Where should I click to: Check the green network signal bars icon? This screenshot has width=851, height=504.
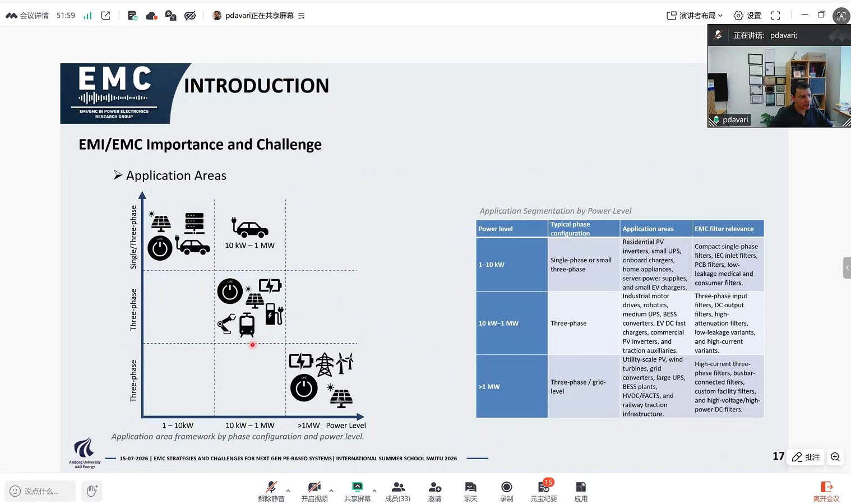pyautogui.click(x=87, y=16)
